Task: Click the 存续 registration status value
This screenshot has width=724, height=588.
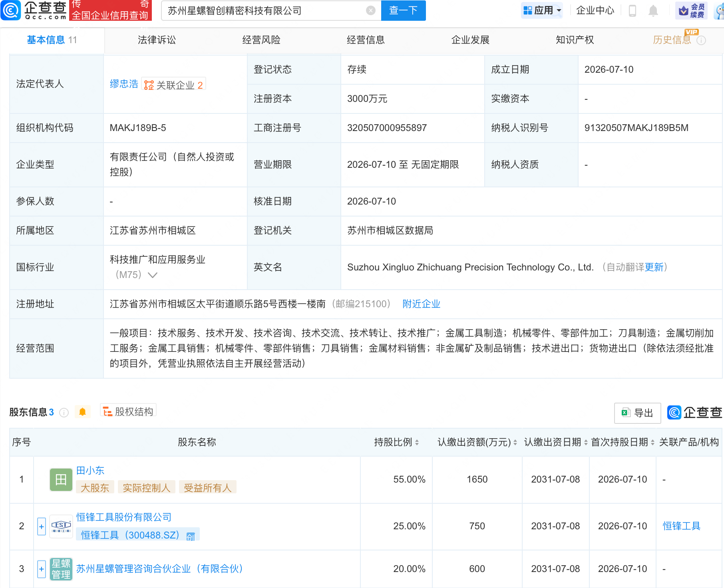Action: pyautogui.click(x=357, y=70)
